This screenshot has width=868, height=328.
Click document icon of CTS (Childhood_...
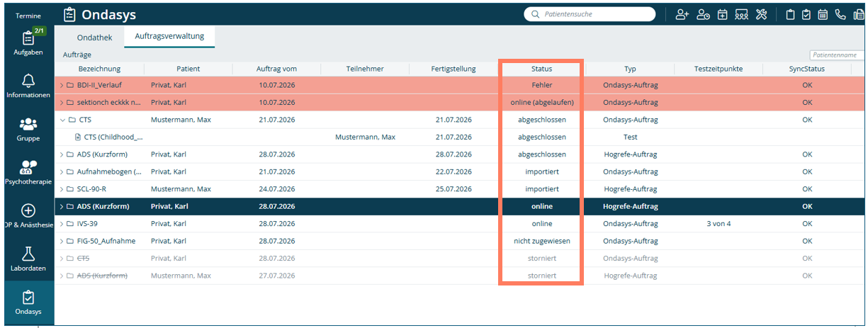pyautogui.click(x=79, y=137)
